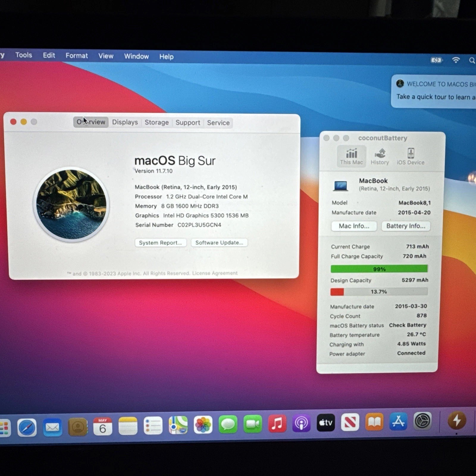This screenshot has width=476, height=476.
Task: Open App Store from the Dock
Action: pyautogui.click(x=398, y=421)
